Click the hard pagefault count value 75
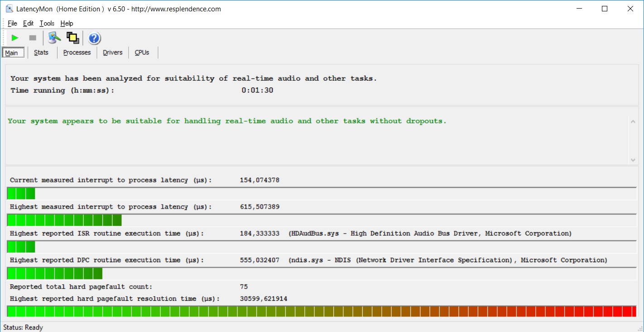 click(x=244, y=287)
